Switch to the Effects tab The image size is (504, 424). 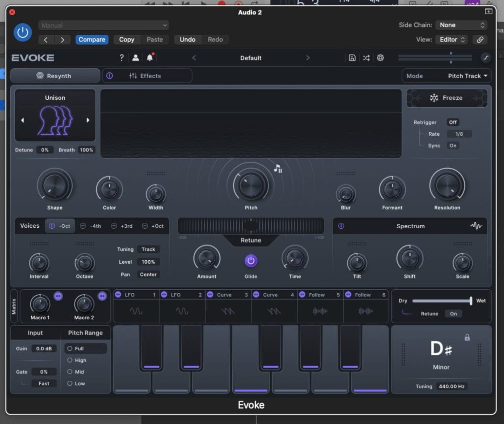coord(147,76)
